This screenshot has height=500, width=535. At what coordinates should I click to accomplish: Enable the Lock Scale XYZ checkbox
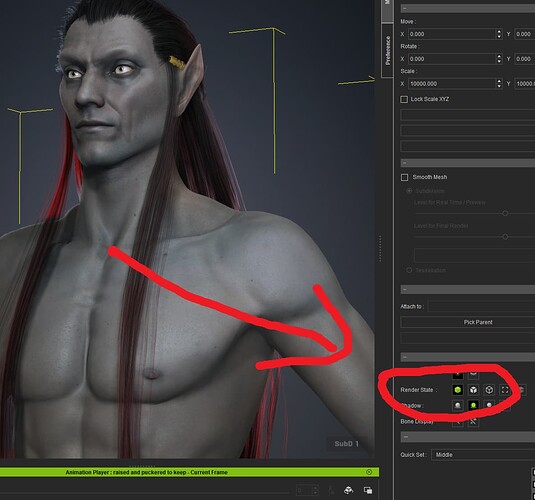coord(404,99)
